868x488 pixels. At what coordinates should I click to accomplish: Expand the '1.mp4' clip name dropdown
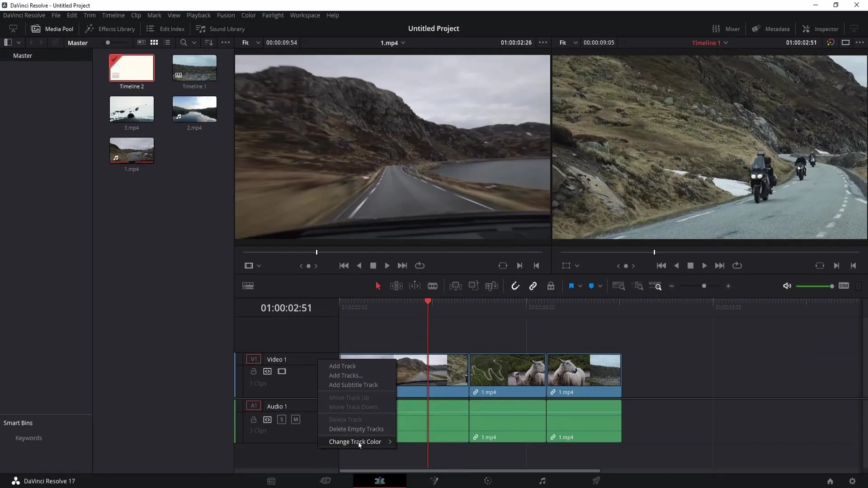click(405, 43)
